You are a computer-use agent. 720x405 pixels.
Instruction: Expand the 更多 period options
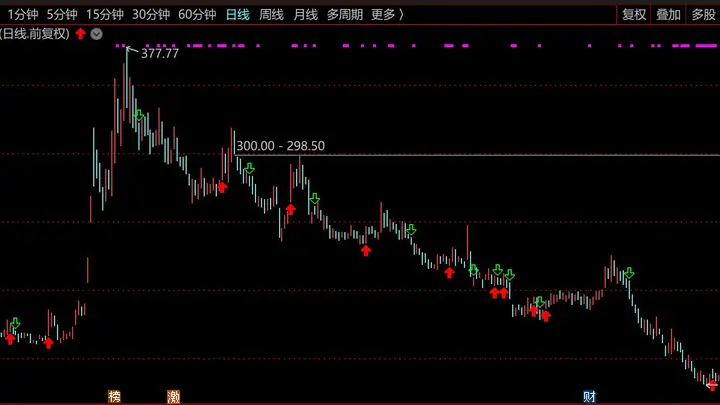pyautogui.click(x=388, y=15)
